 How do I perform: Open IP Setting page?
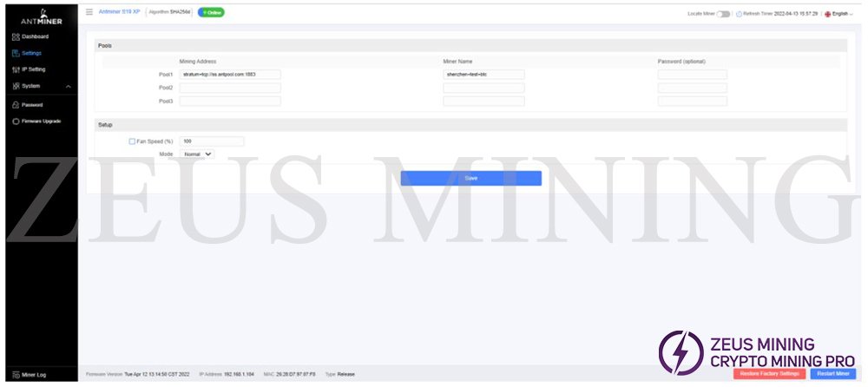click(x=33, y=69)
